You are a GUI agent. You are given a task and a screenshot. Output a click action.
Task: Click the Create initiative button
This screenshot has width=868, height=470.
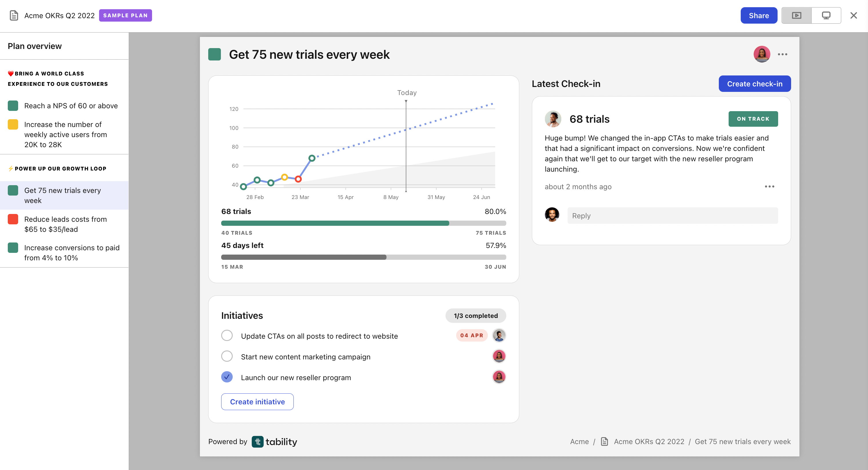[257, 402]
